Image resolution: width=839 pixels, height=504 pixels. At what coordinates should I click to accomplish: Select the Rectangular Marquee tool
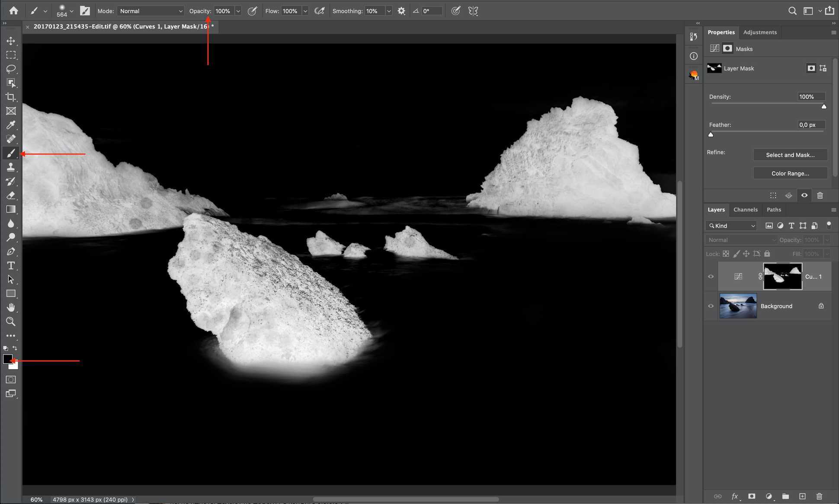11,55
